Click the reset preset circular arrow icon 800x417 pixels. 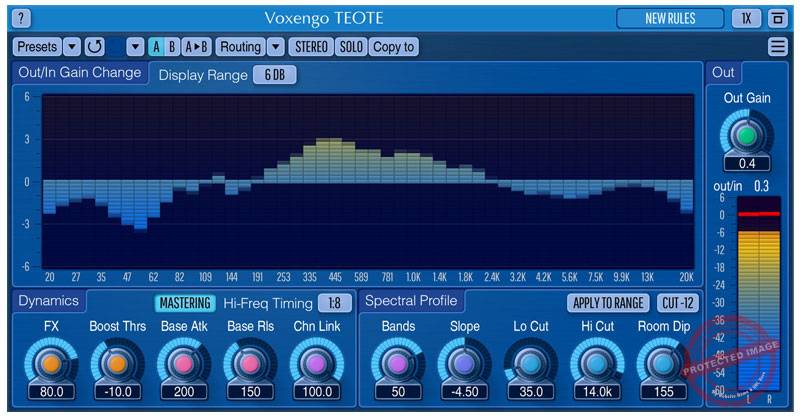coord(95,47)
